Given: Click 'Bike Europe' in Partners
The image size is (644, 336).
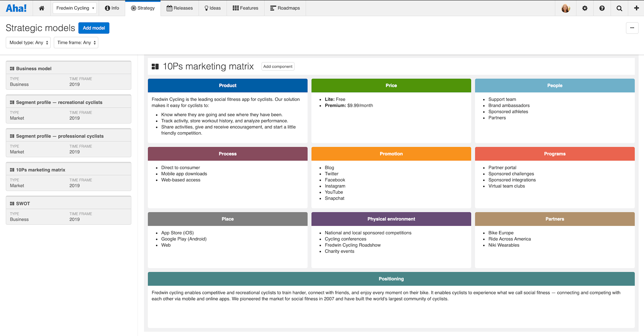Looking at the screenshot, I should pyautogui.click(x=501, y=233).
